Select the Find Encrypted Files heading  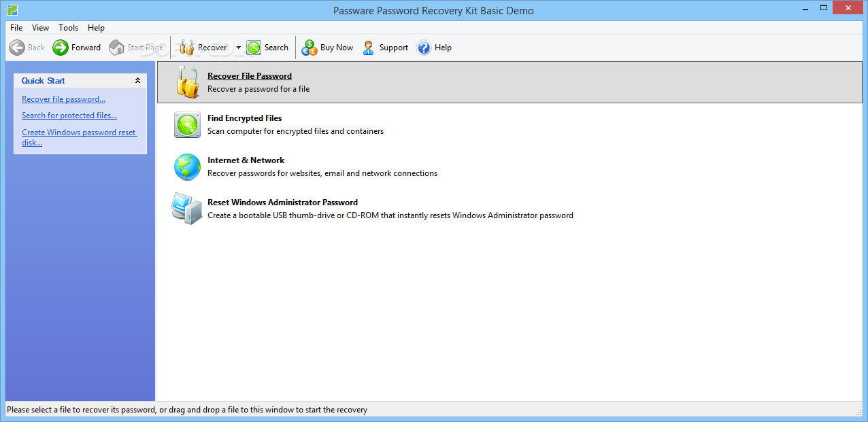click(244, 118)
